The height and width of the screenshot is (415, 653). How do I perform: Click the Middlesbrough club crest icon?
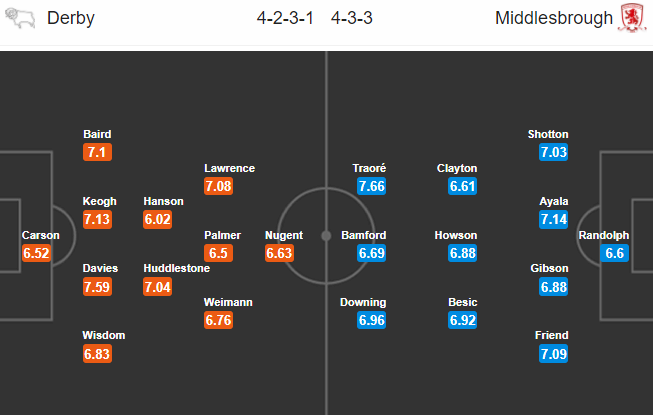coord(631,19)
